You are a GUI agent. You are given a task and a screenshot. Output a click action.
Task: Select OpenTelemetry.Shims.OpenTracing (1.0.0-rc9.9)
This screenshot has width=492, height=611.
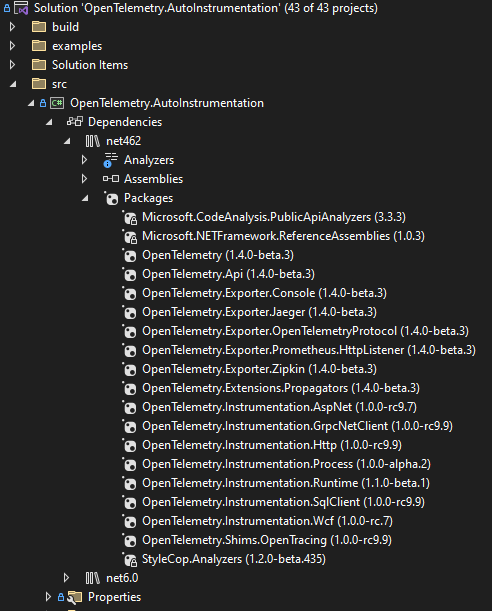(x=267, y=540)
